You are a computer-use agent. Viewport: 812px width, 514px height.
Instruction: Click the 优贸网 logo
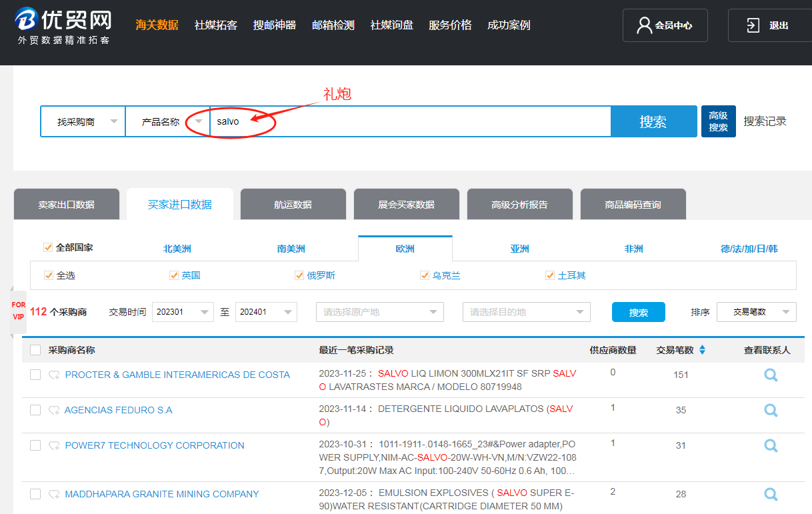[x=63, y=27]
